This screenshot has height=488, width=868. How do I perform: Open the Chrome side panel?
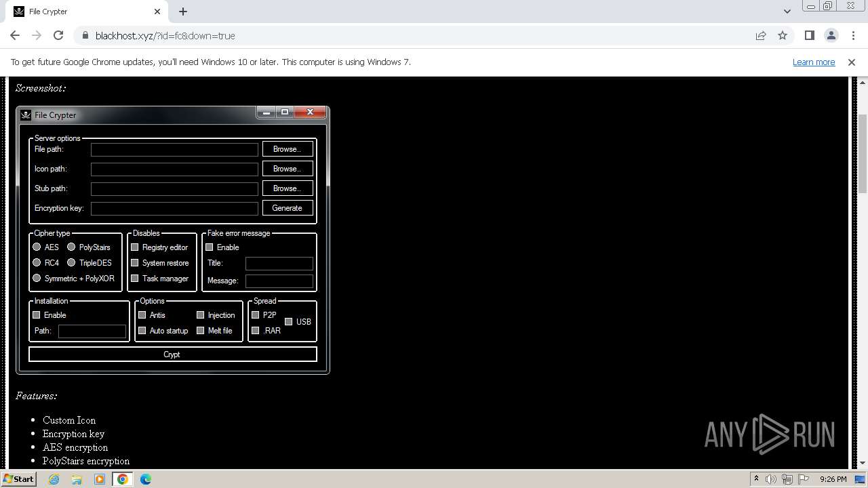[809, 35]
